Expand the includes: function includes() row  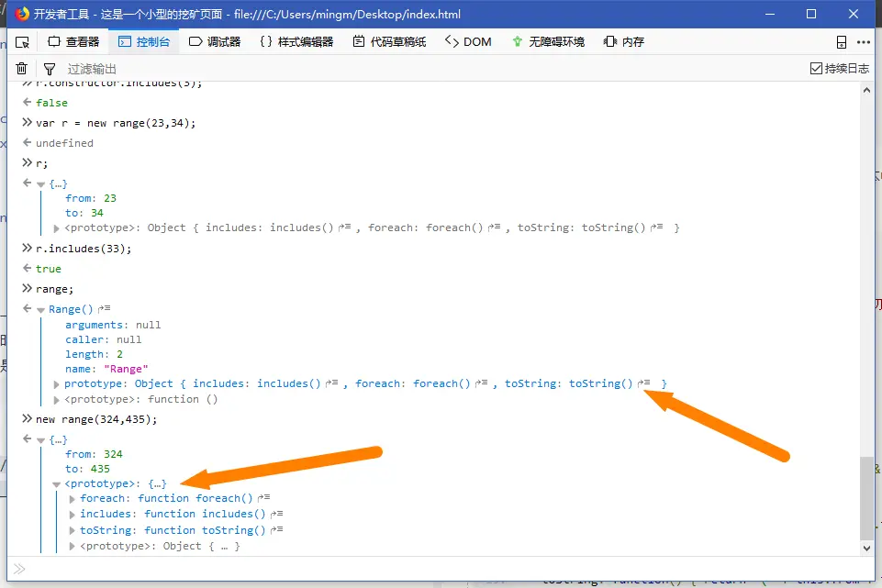[x=72, y=515]
